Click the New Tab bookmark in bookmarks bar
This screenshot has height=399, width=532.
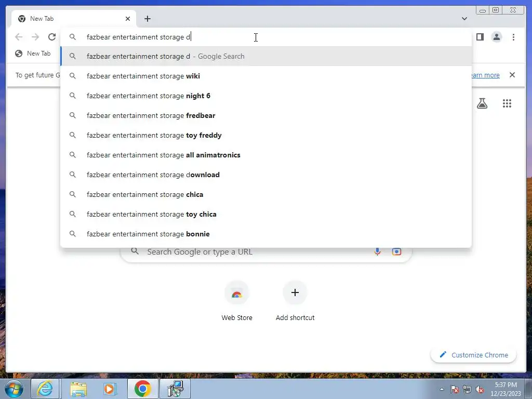[x=33, y=54]
